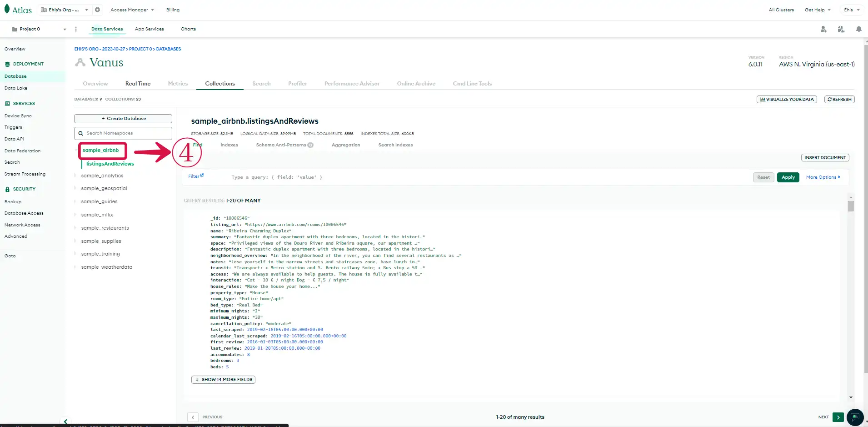Open organization settings gear icon
This screenshot has height=427, width=868.
97,10
